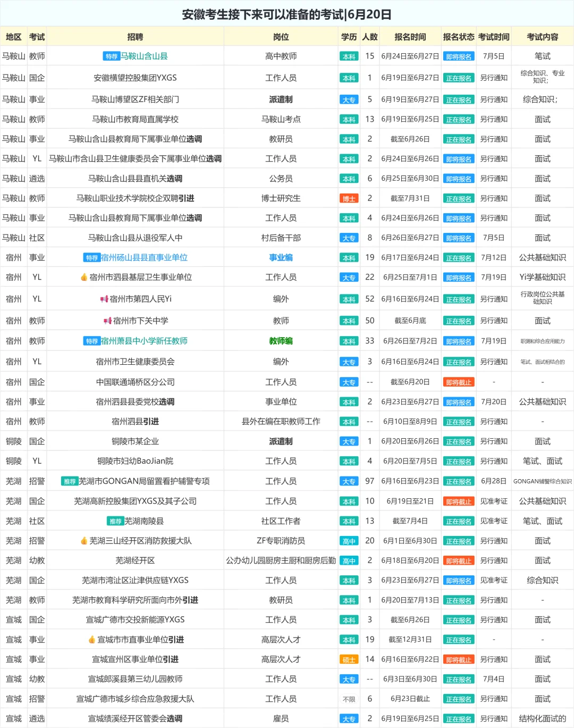Click the 即将报名 badge in 马鞍山含山县 高中教师 row
Viewport: 574px width, 728px height.
pyautogui.click(x=459, y=56)
